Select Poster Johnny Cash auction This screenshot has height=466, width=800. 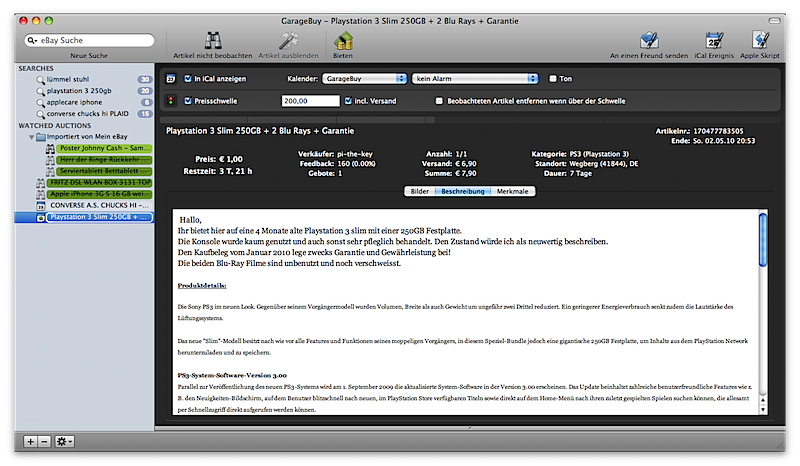tap(104, 148)
